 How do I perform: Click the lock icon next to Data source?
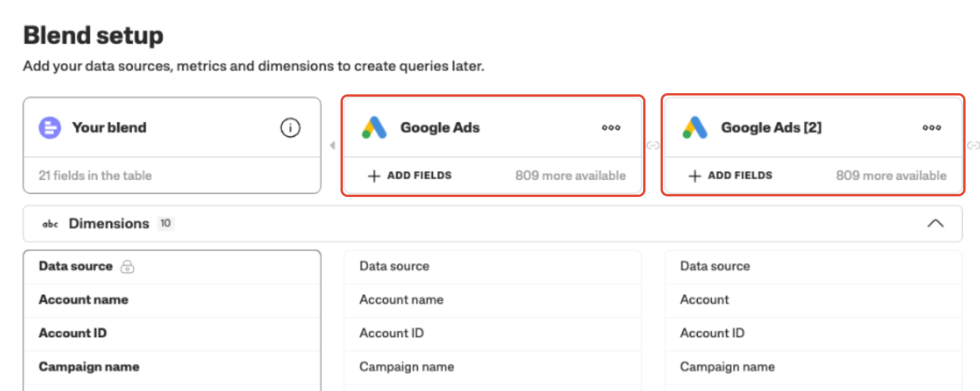(127, 267)
